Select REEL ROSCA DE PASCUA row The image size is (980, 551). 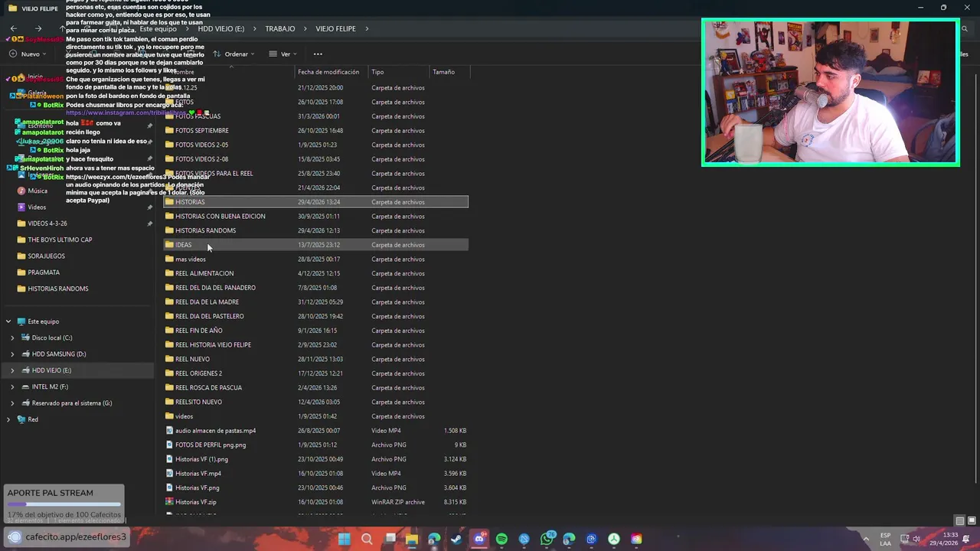coord(315,387)
